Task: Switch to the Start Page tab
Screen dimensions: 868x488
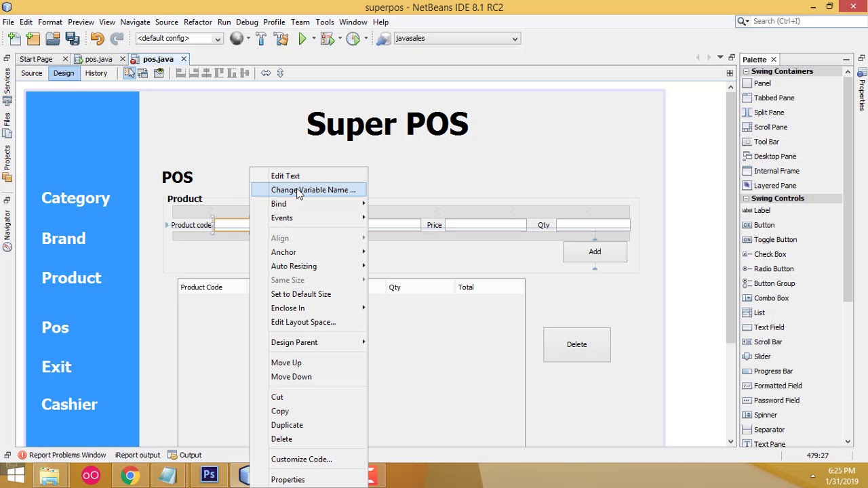Action: pyautogui.click(x=36, y=59)
